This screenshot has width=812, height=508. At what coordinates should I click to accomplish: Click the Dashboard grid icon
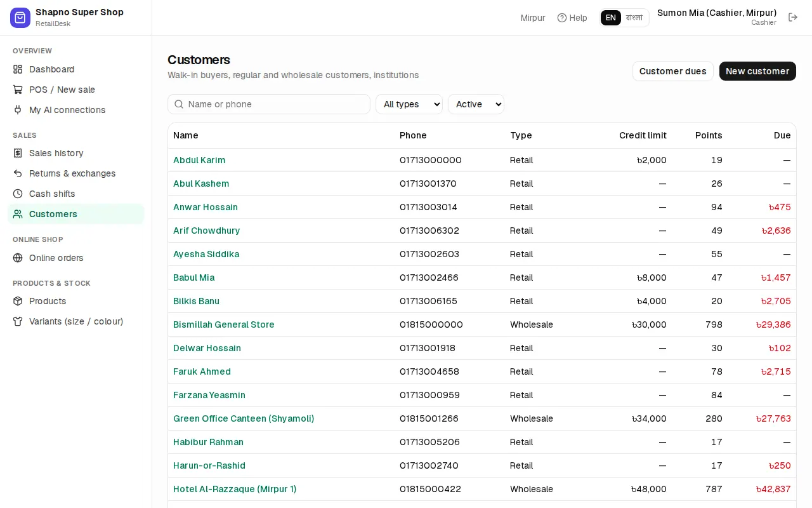18,69
